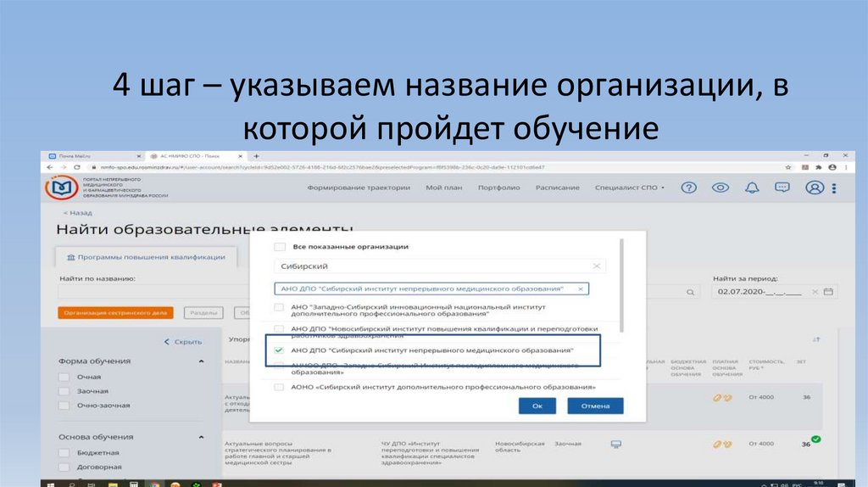Switch to the 'Почта Mail.ru' browser tab
Viewport: 868px width, 487px height.
(93, 156)
